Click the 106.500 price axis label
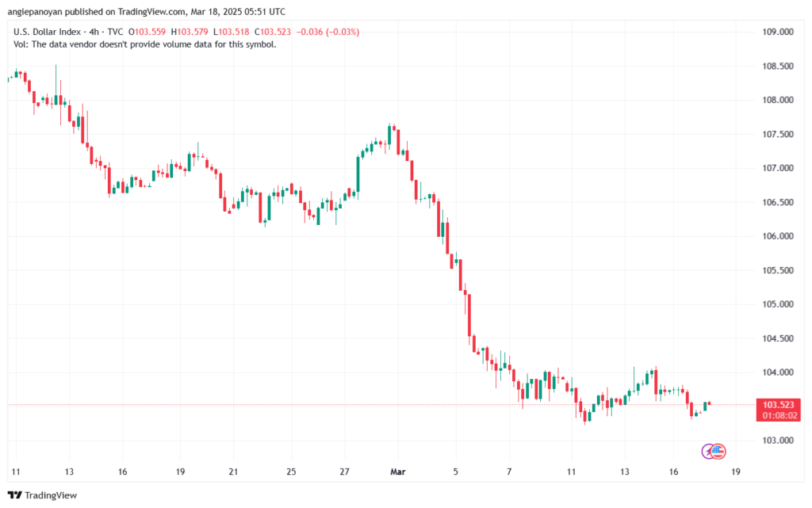 click(777, 202)
